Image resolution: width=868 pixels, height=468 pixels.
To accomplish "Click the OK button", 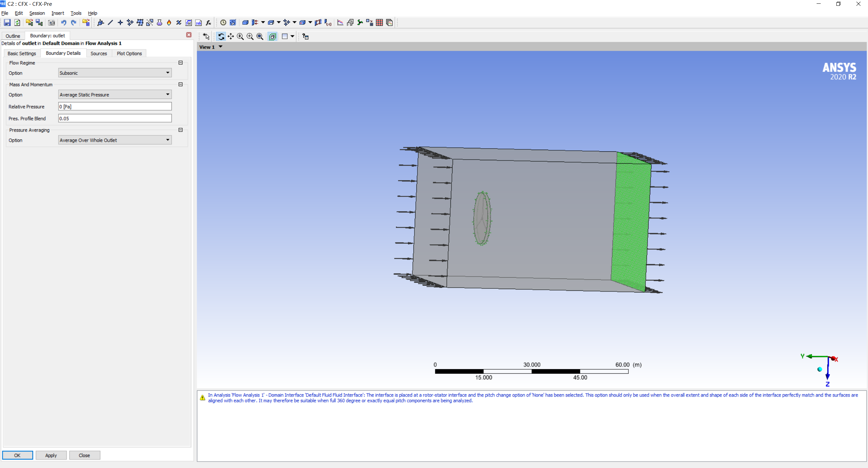I will click(17, 455).
